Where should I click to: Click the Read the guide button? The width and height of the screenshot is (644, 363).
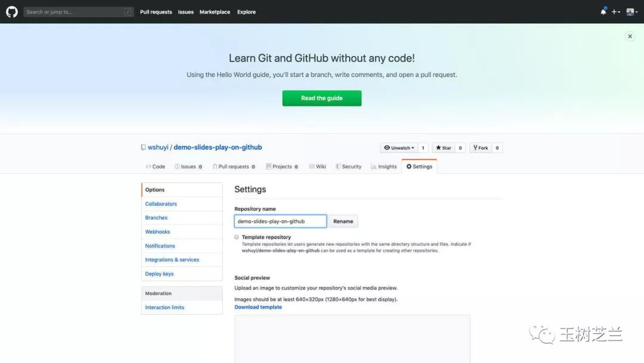pyautogui.click(x=321, y=99)
